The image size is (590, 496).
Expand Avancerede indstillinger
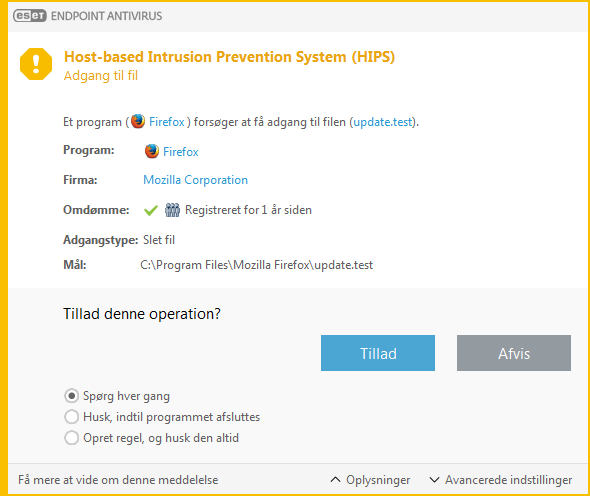pos(501,480)
